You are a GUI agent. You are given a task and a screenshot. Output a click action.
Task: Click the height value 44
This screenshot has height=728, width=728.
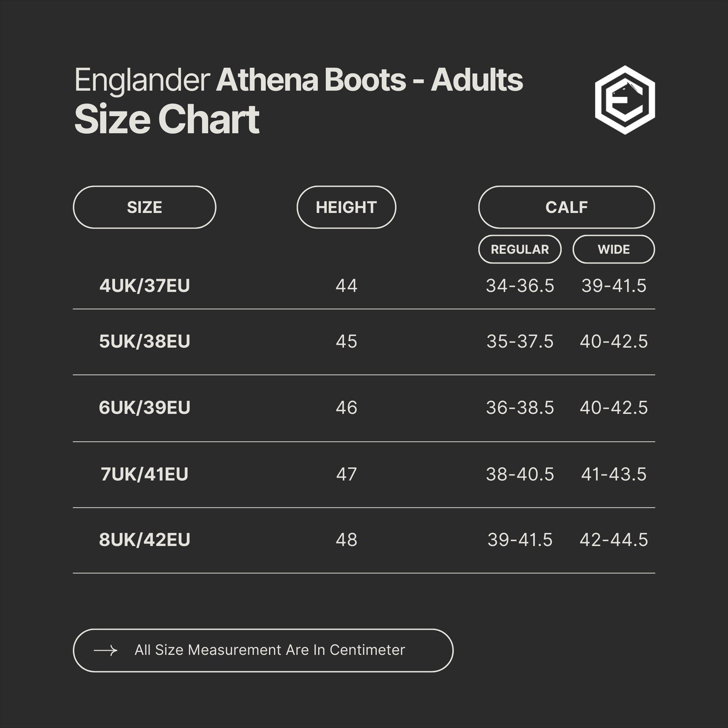pyautogui.click(x=346, y=286)
